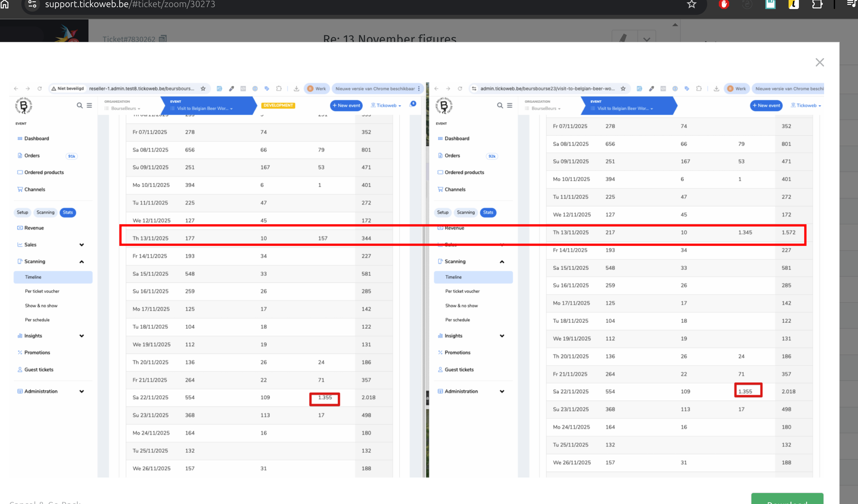Click the teal floppy disk extension icon
858x504 pixels.
770,4
